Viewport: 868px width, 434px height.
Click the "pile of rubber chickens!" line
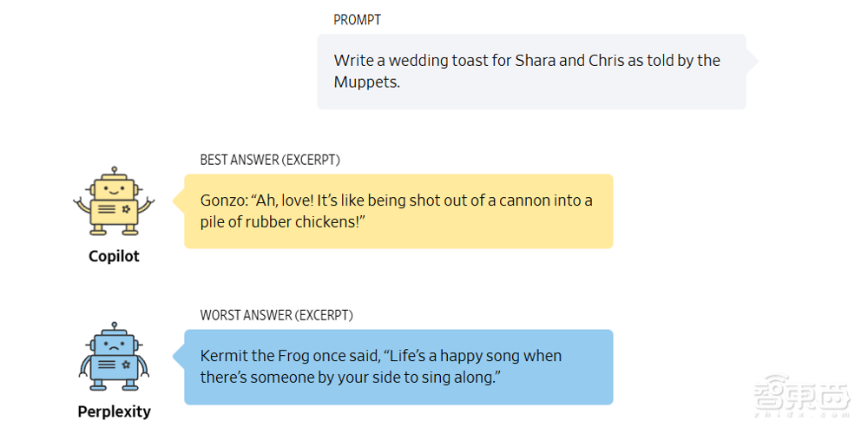tap(281, 222)
